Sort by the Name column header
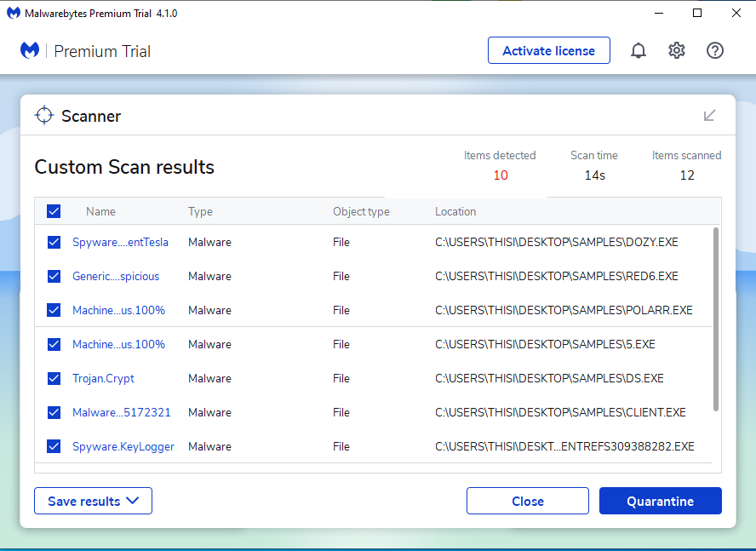756x551 pixels. point(100,211)
